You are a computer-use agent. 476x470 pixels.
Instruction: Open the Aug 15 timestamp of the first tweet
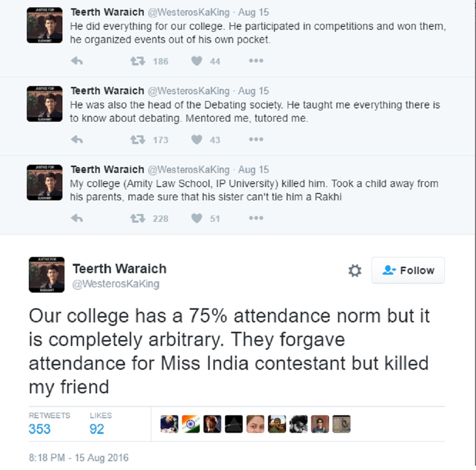(253, 12)
